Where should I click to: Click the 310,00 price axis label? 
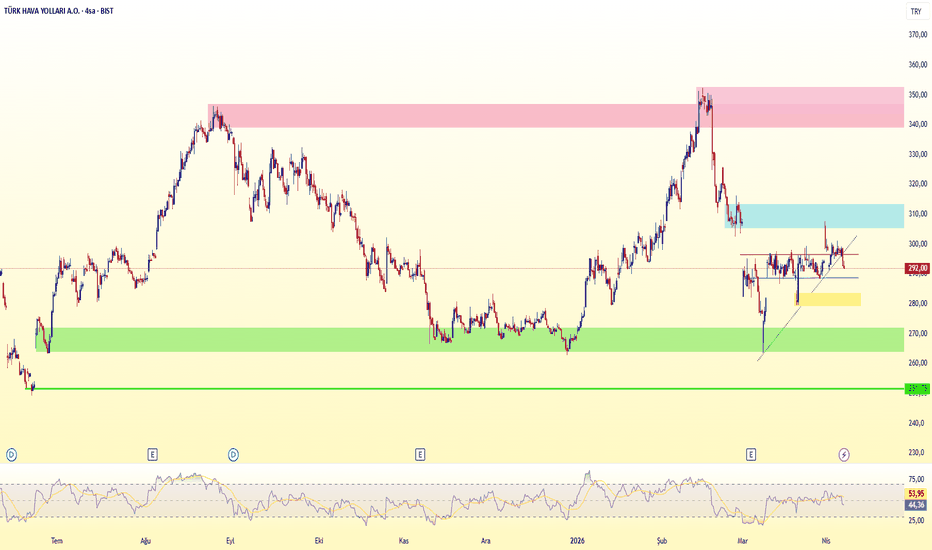tap(918, 213)
